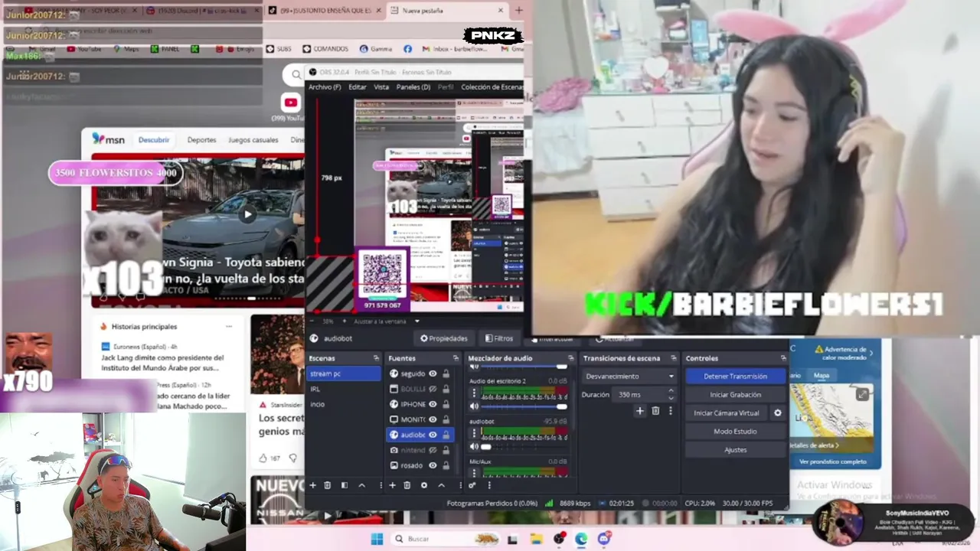The width and height of the screenshot is (980, 551).
Task: Delete the scene transition with trash icon
Action: 655,411
